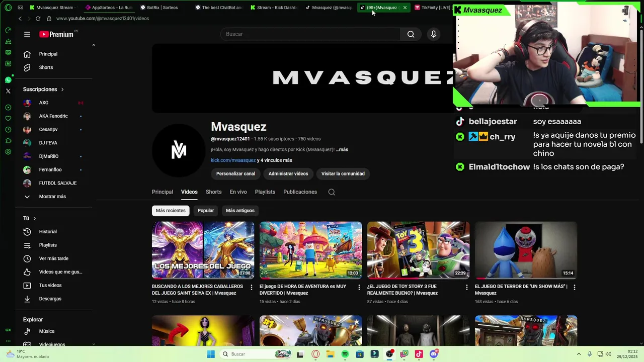
Task: Select the Más antiguos filter chip
Action: pos(240,211)
